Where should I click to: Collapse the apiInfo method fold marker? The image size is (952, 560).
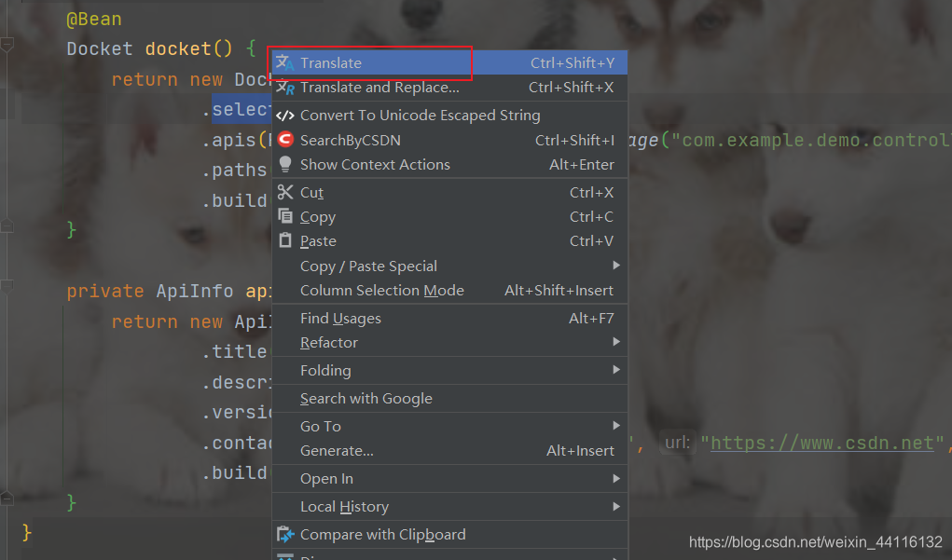[7, 286]
